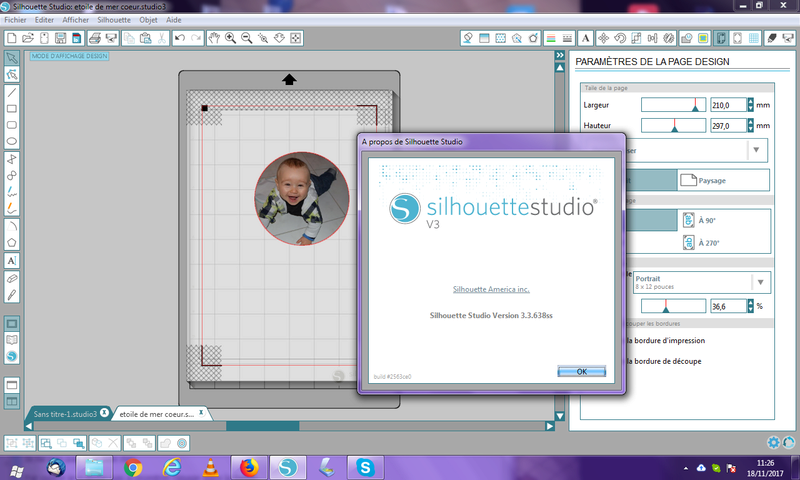Open Firefox from the taskbar
The width and height of the screenshot is (800, 480).
point(249,468)
